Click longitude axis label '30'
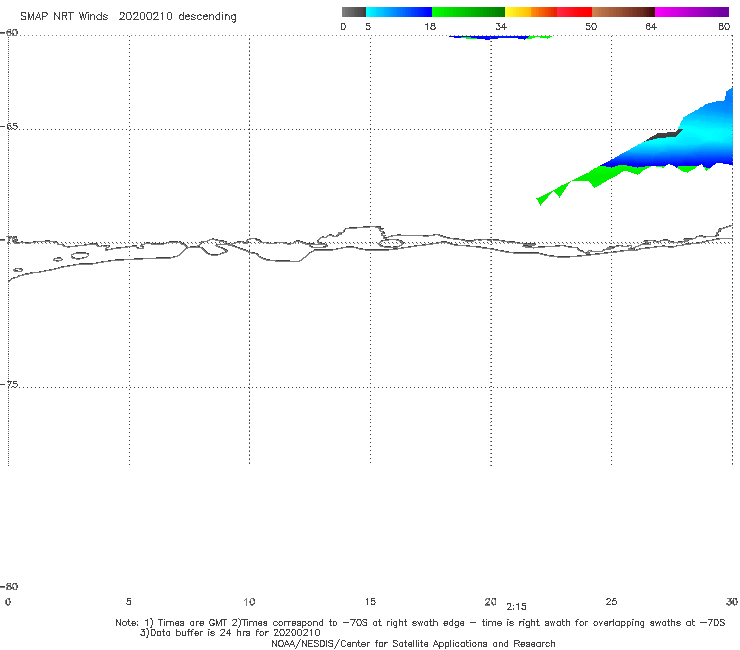This screenshot has width=740, height=650. [732, 602]
